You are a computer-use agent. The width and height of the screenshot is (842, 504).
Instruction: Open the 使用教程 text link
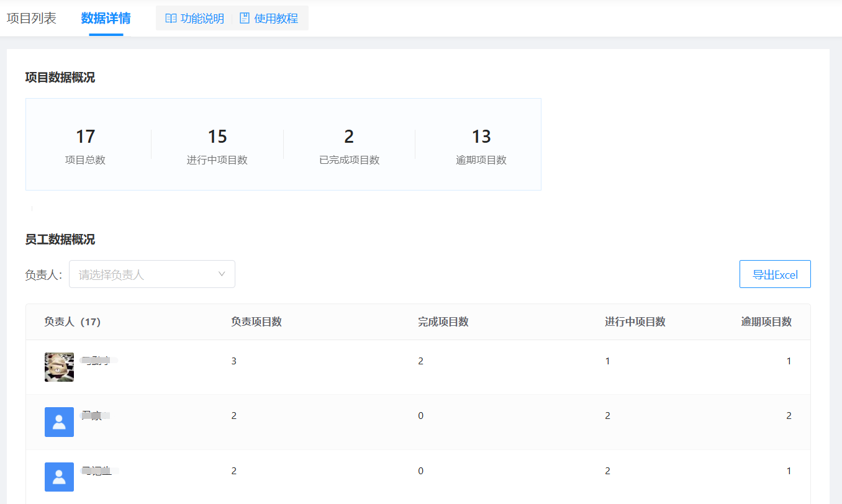pyautogui.click(x=276, y=19)
